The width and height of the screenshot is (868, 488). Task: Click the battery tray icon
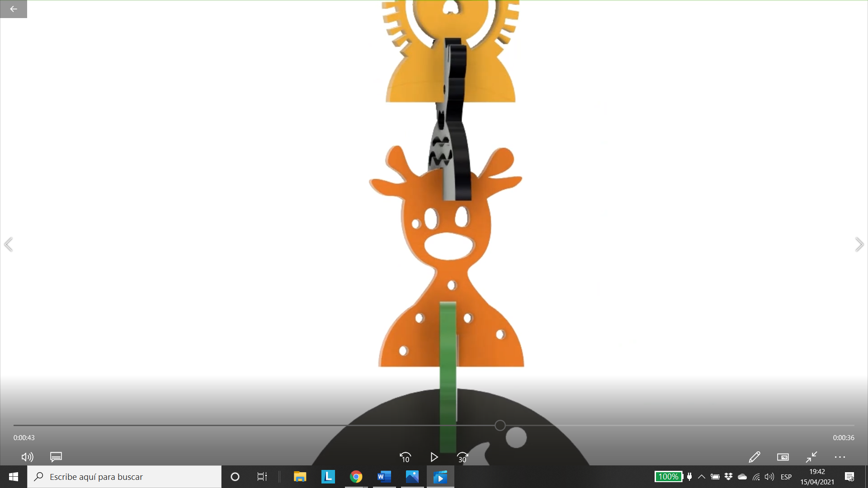(715, 477)
